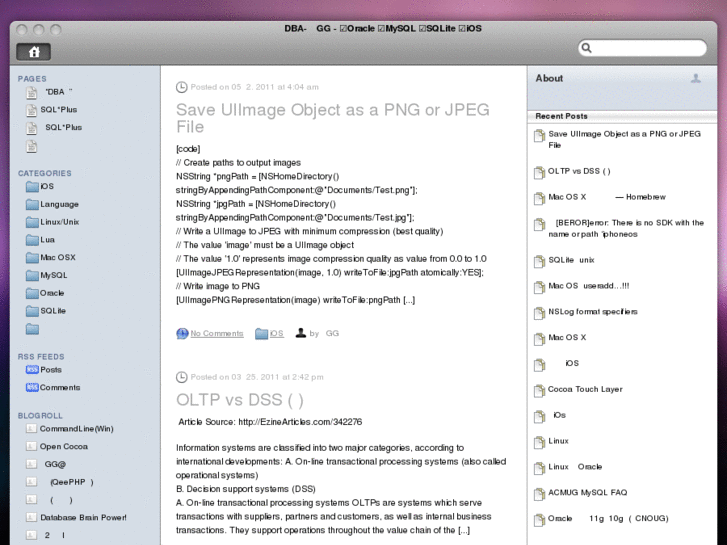Select the MySQL category folder icon
This screenshot has width=727, height=545.
tap(32, 275)
